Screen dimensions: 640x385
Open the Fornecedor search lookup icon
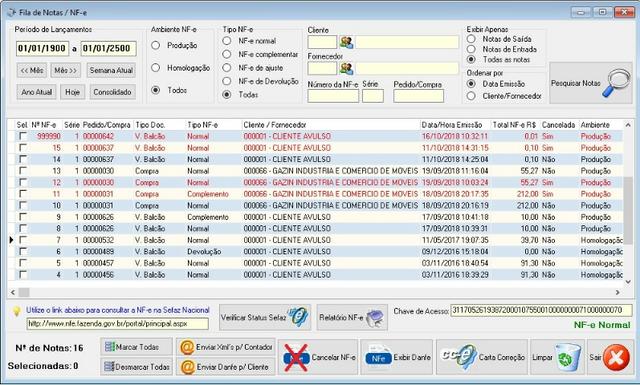[347, 68]
